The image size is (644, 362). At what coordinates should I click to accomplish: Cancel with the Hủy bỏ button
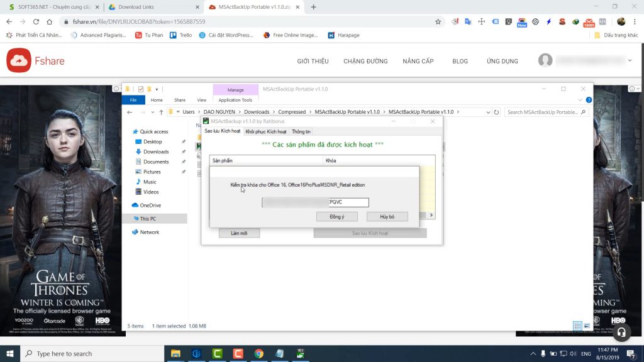[x=387, y=217]
